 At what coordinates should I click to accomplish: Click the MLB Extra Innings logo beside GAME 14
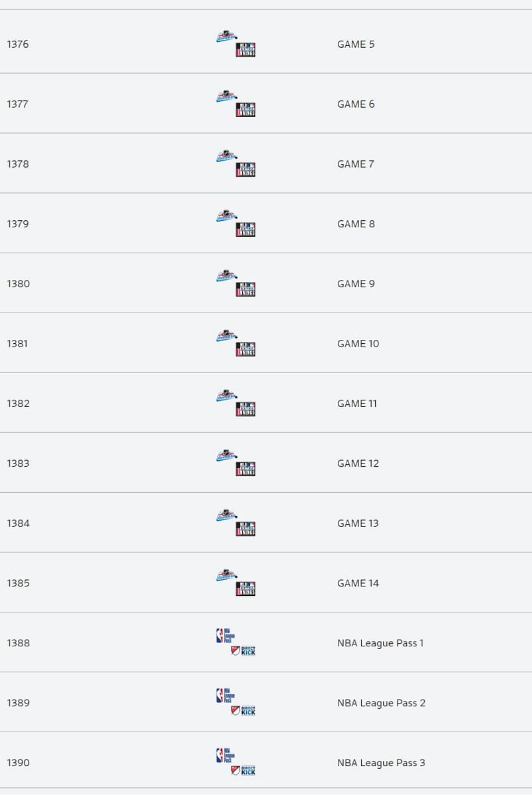click(x=245, y=589)
